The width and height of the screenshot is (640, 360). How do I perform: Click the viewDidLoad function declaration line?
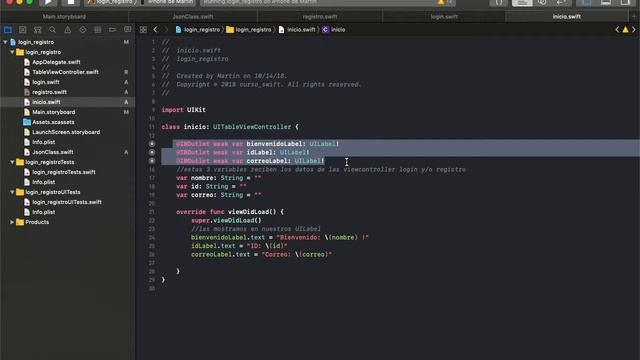click(230, 212)
